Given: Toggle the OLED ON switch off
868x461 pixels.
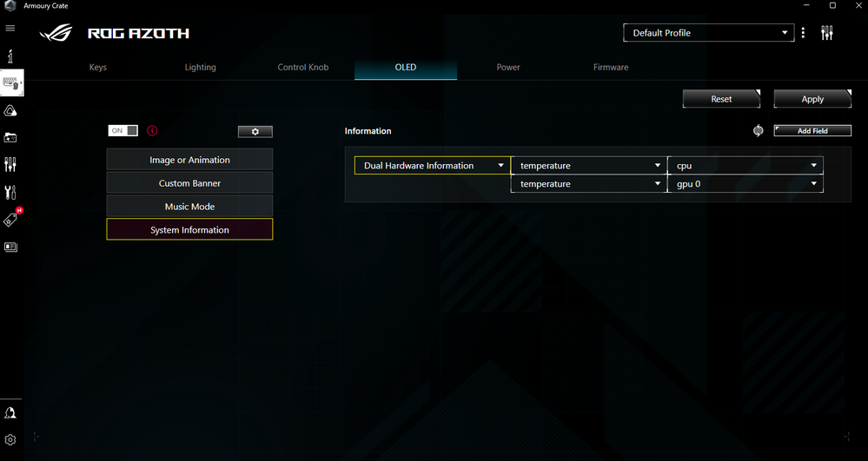Looking at the screenshot, I should [123, 130].
